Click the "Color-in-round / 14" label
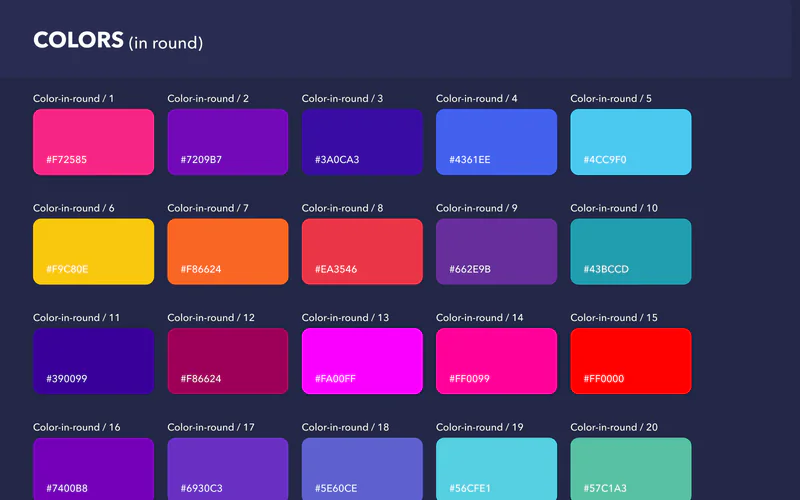Screen dimensions: 800x500 pyautogui.click(x=480, y=318)
